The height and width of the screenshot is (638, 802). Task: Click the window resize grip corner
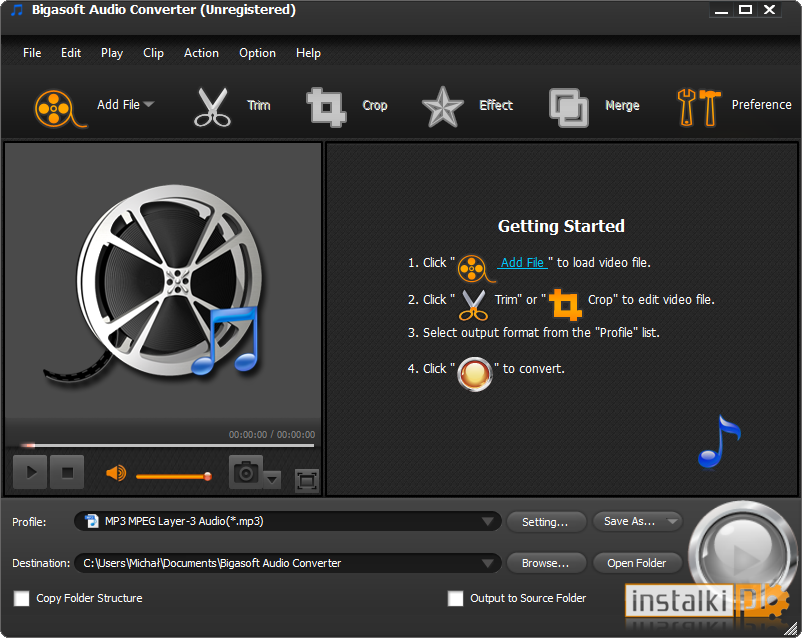tap(792, 629)
